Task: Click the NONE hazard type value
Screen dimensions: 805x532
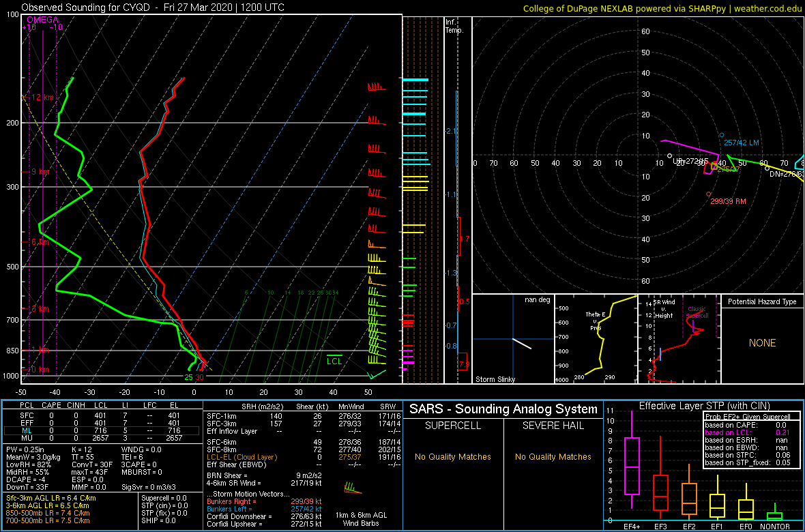Action: (762, 343)
